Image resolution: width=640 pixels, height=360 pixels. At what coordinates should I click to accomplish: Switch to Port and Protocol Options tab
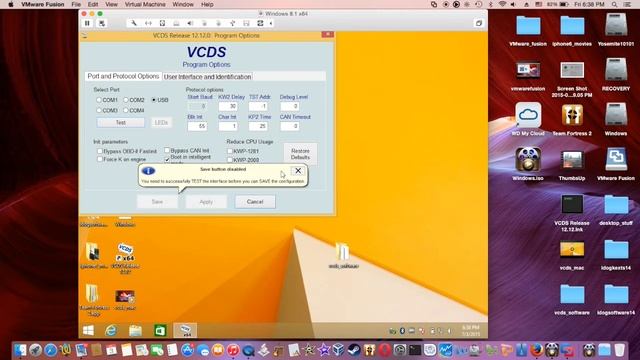[123, 76]
